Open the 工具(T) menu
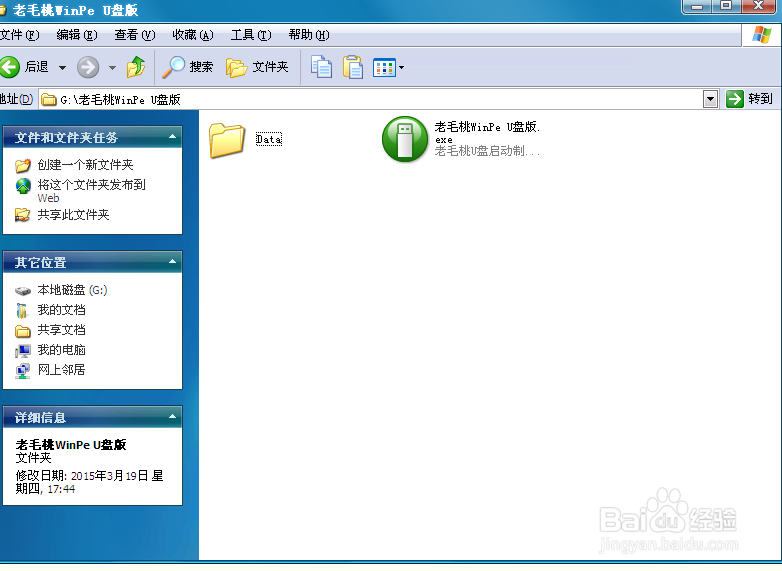 (251, 35)
